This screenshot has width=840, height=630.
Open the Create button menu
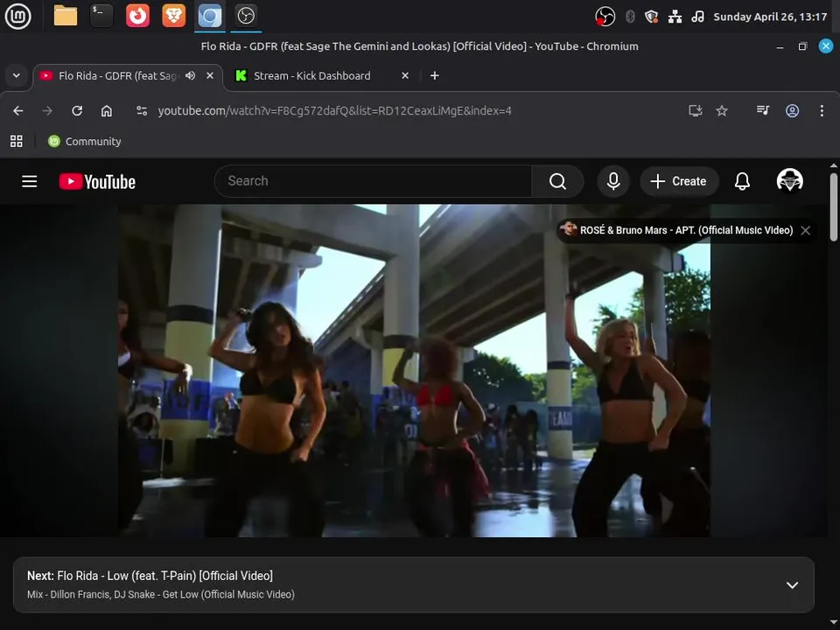(x=679, y=181)
